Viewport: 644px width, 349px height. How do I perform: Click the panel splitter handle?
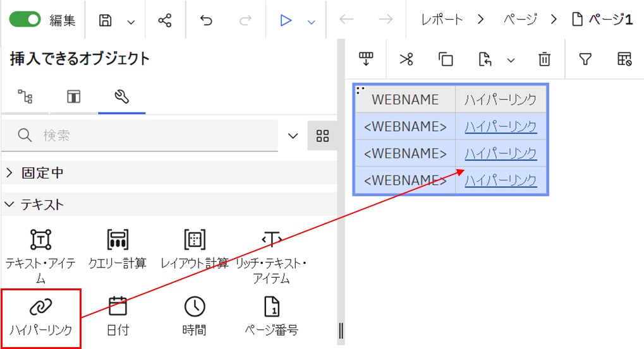click(341, 330)
